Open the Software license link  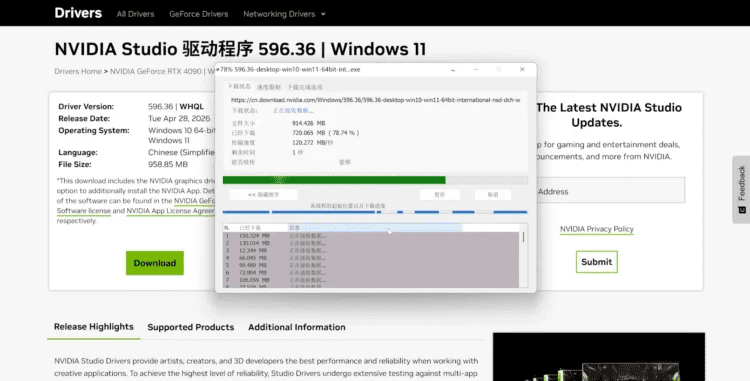pos(84,211)
